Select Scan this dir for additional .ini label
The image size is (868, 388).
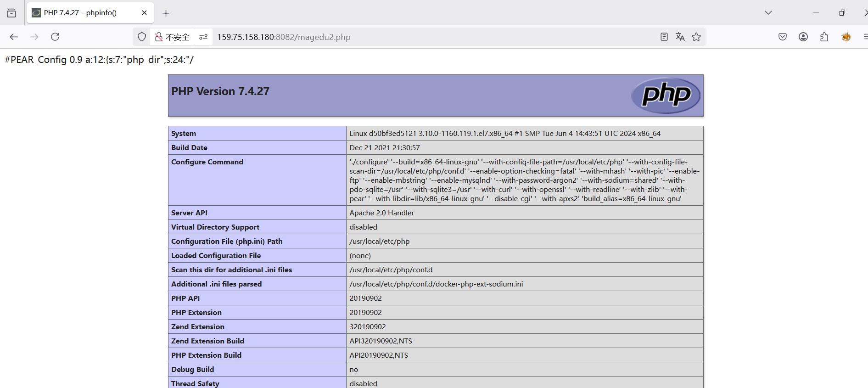231,270
